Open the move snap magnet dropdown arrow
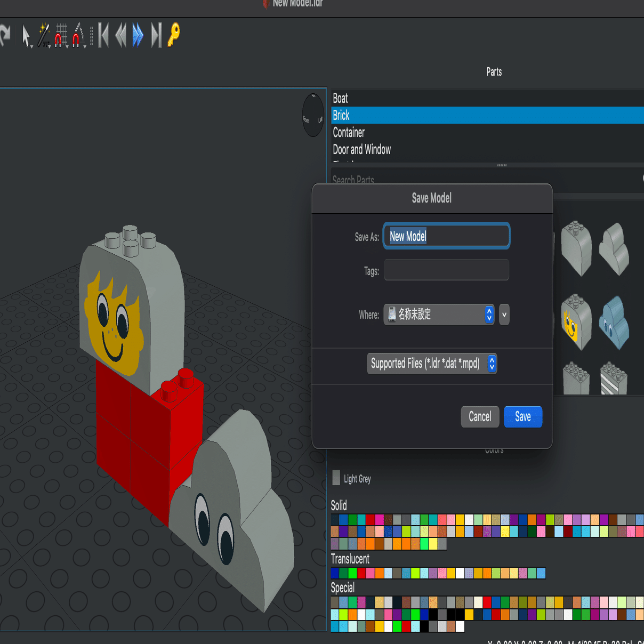This screenshot has width=644, height=644. pyautogui.click(x=67, y=46)
